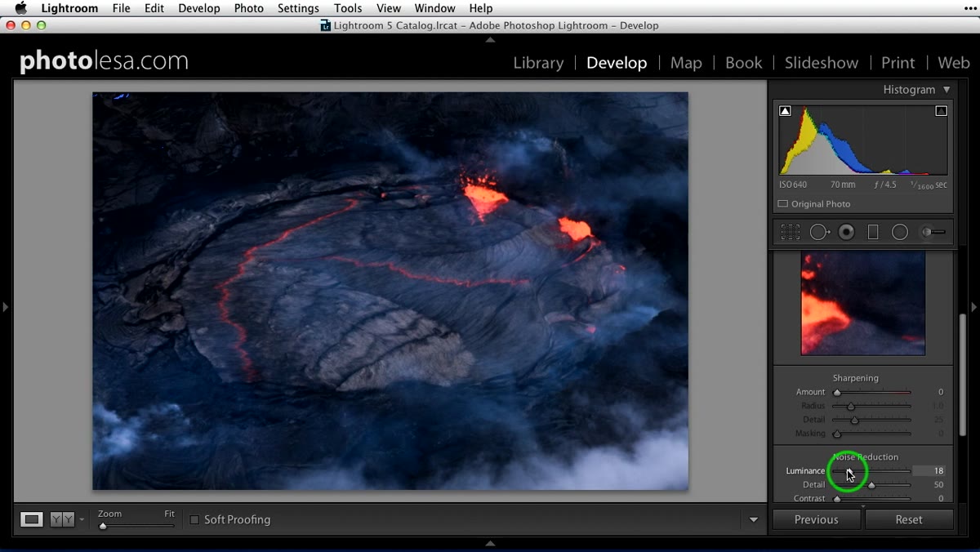
Task: Open the Help menu
Action: tap(481, 8)
